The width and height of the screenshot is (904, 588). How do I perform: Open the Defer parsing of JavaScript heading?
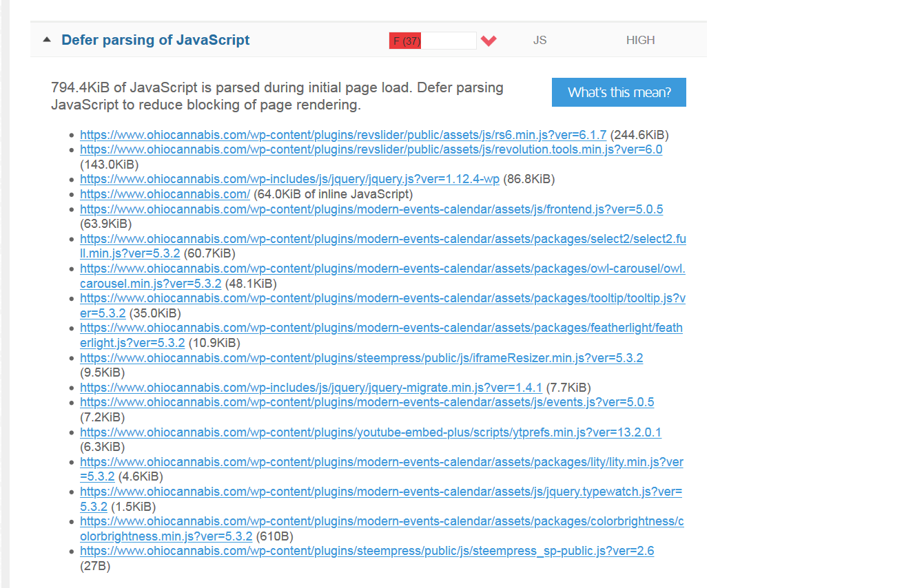coord(156,40)
